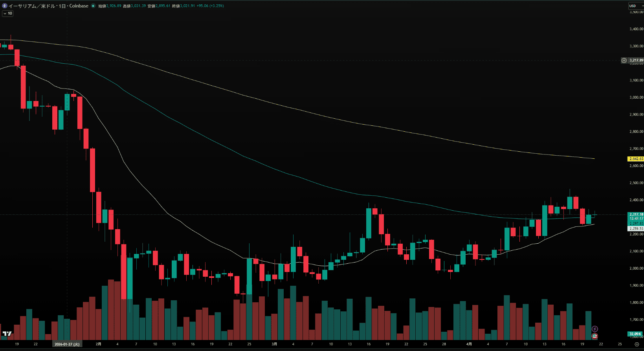Screen dimensions: 644x351
Task: Click the 3月 label on the time axis
Action: (x=274, y=344)
